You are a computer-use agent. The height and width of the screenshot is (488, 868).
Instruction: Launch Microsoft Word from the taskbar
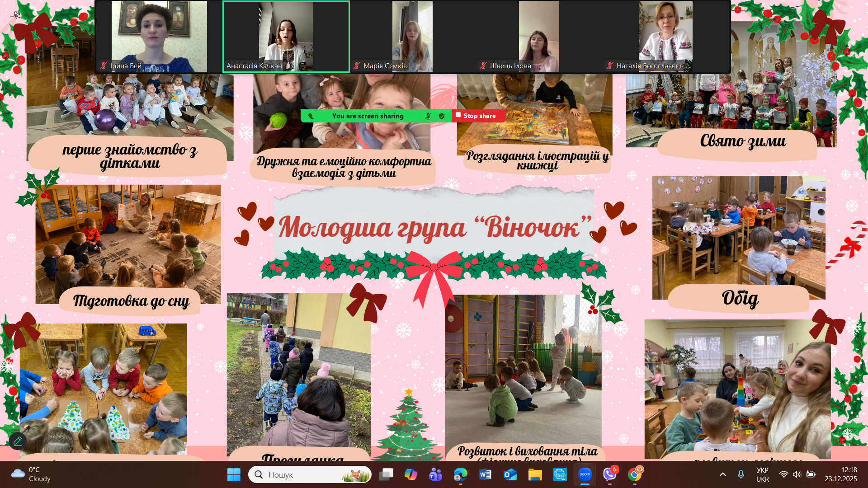485,474
